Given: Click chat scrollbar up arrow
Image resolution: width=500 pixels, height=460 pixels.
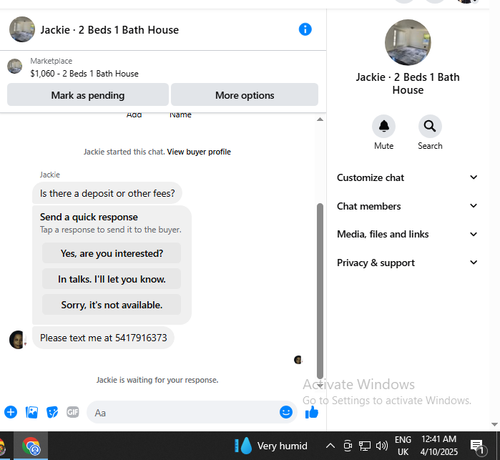Looking at the screenshot, I should click(x=320, y=119).
